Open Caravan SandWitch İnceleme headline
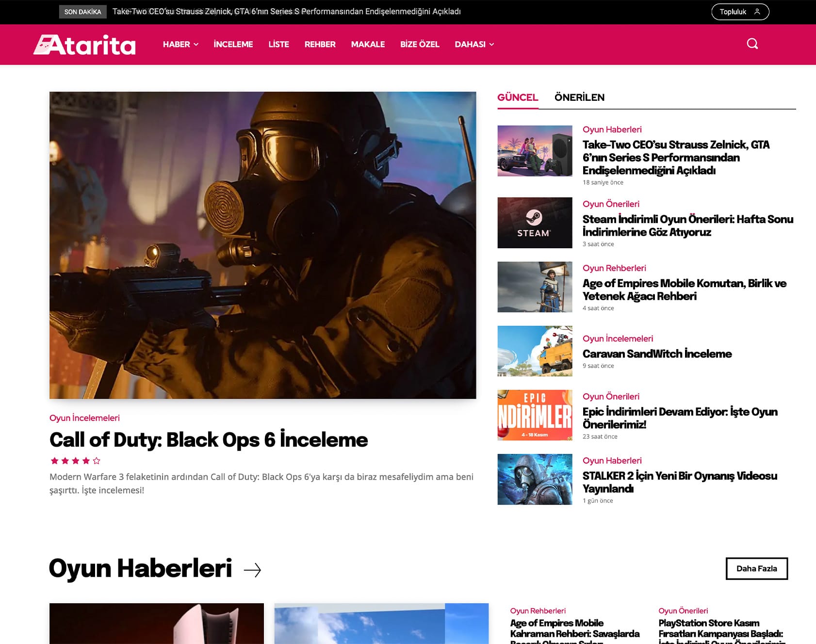816x644 pixels. [x=657, y=354]
